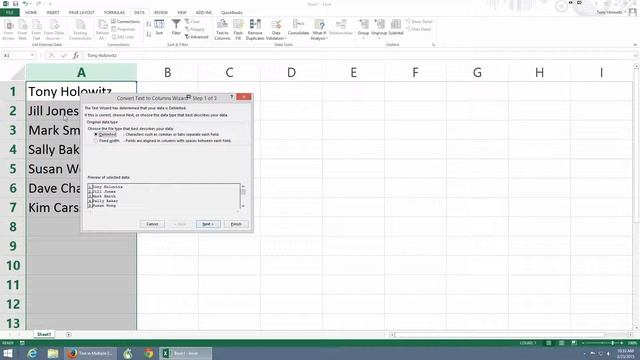Click the Flash Fill icon
Viewport: 640px width, 360px height.
coord(238,29)
